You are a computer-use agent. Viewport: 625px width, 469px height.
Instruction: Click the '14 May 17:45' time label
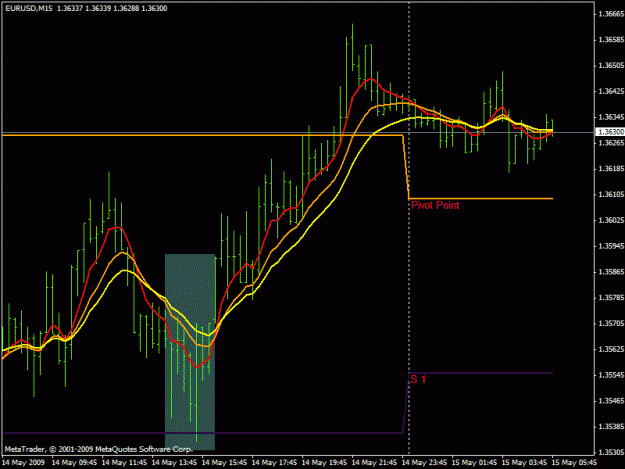click(274, 463)
